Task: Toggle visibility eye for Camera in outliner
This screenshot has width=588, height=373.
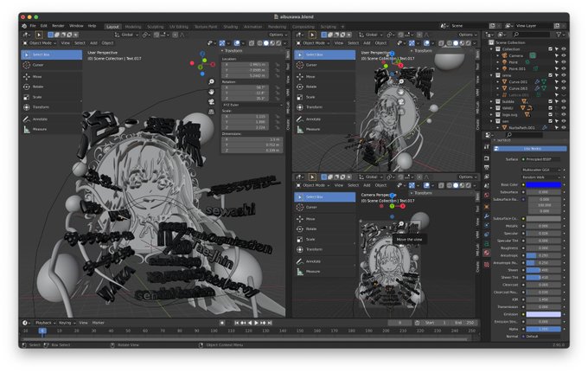Action: point(563,55)
